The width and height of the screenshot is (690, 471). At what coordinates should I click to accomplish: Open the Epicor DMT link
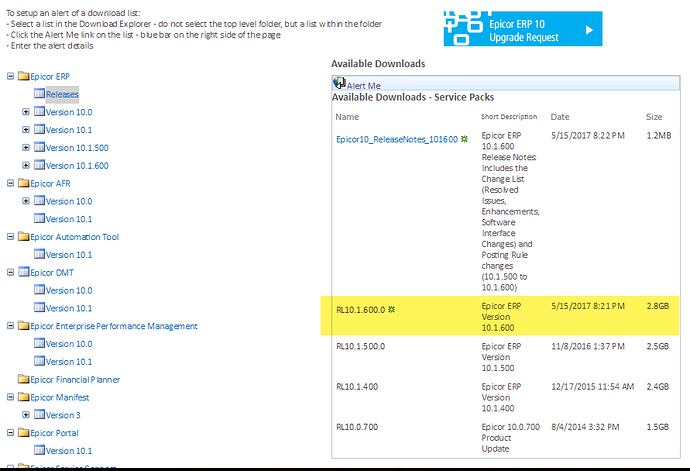point(52,273)
